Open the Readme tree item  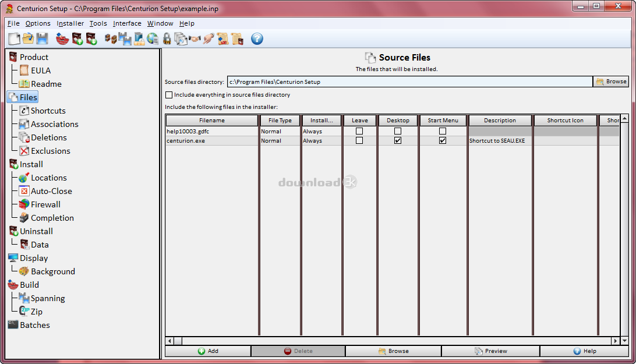point(41,84)
